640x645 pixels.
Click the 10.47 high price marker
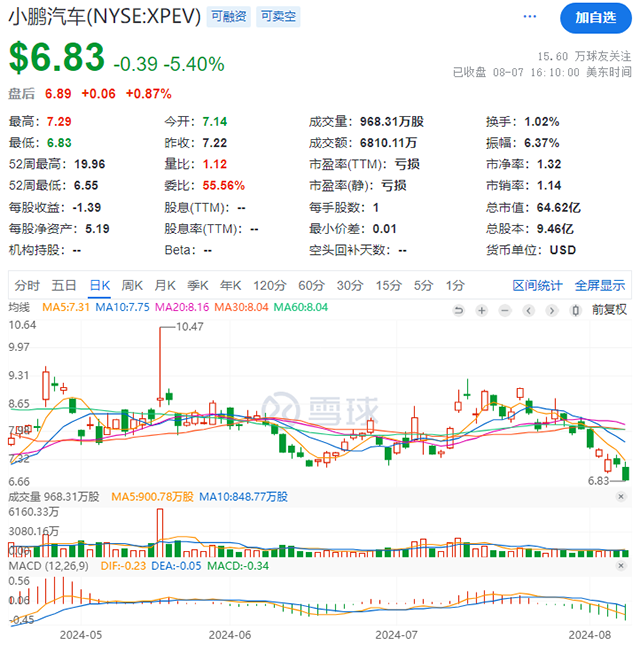pyautogui.click(x=190, y=327)
